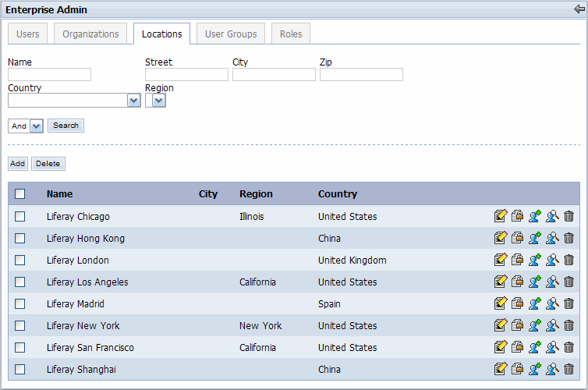The height and width of the screenshot is (390, 588).
Task: Open permissions for Liferay Hong Kong
Action: (x=518, y=238)
